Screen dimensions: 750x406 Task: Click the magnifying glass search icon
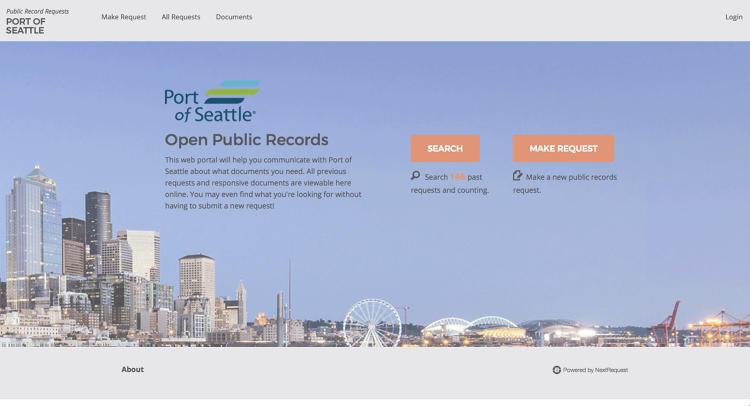415,176
